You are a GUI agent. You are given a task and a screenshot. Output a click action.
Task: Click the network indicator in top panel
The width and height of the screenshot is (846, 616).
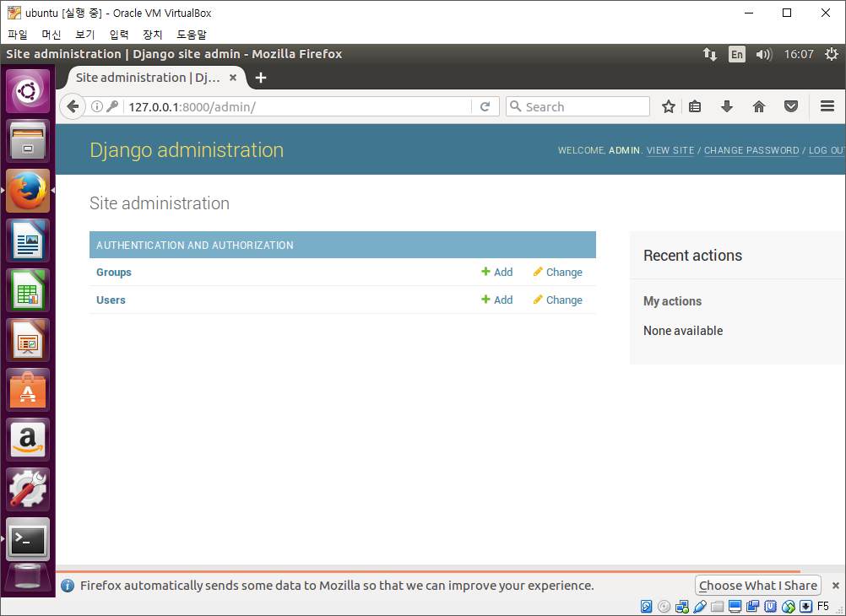(x=709, y=54)
